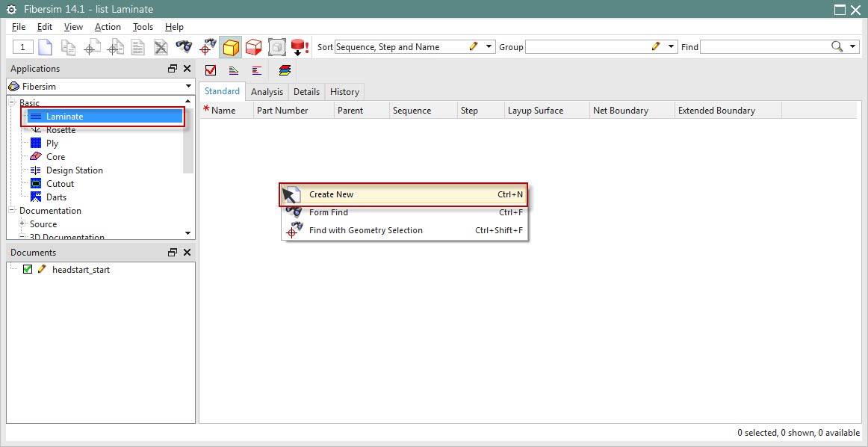Click the pencil edit toggle beside headstart_start
868x447 pixels.
40,269
